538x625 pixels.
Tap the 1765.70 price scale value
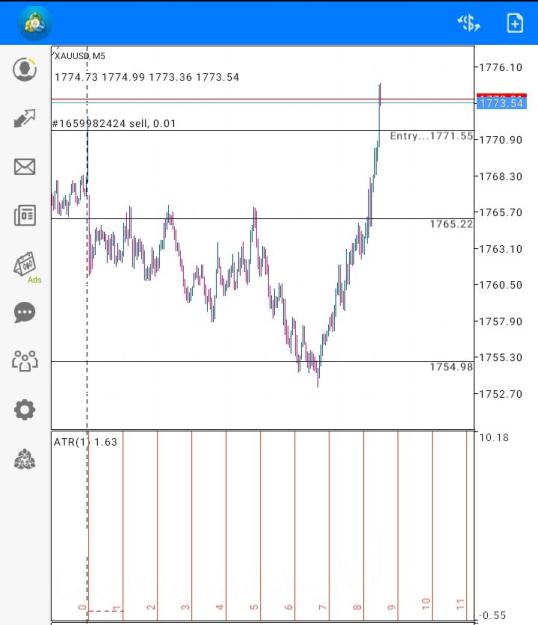pyautogui.click(x=501, y=212)
